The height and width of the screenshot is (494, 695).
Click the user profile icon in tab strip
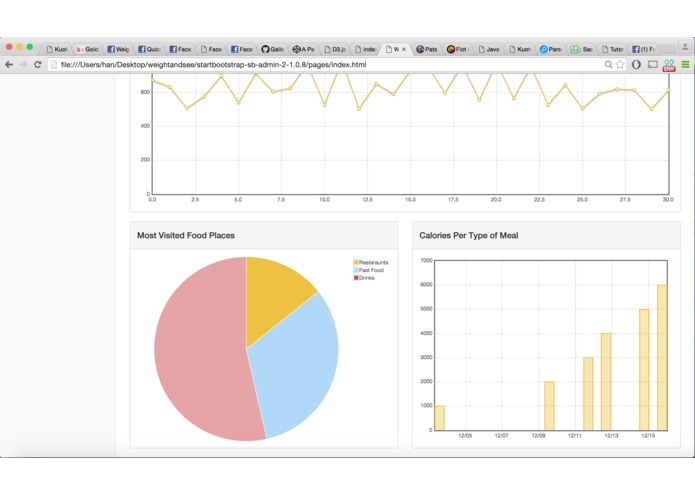click(685, 47)
